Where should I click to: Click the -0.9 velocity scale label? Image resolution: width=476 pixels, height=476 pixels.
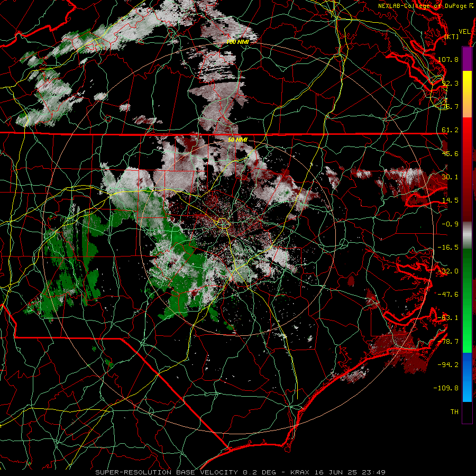[x=450, y=224]
